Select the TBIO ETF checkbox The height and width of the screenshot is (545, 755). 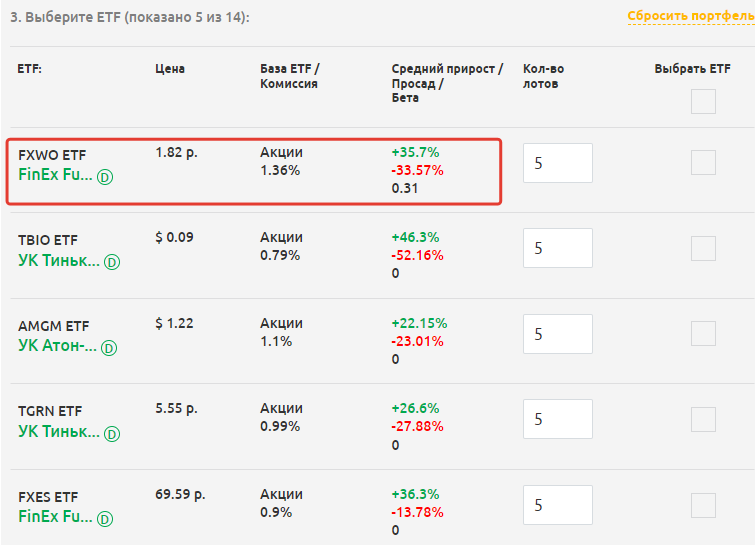tap(703, 248)
